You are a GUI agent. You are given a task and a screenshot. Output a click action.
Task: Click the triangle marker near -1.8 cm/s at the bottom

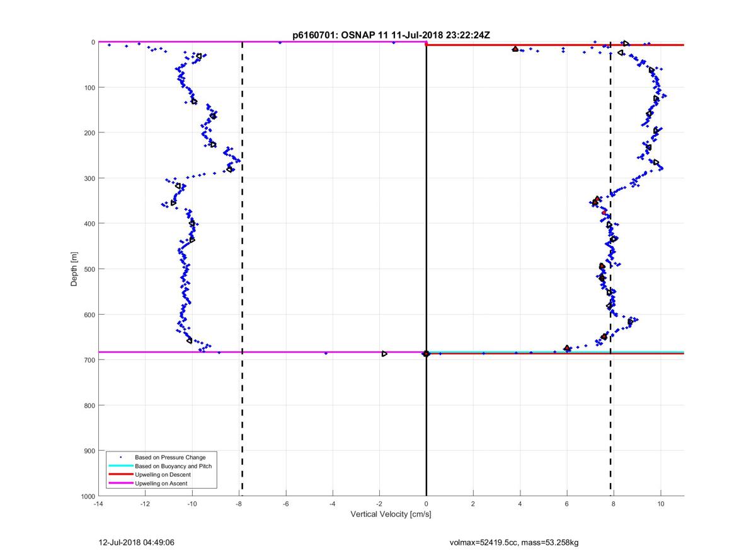click(x=384, y=354)
